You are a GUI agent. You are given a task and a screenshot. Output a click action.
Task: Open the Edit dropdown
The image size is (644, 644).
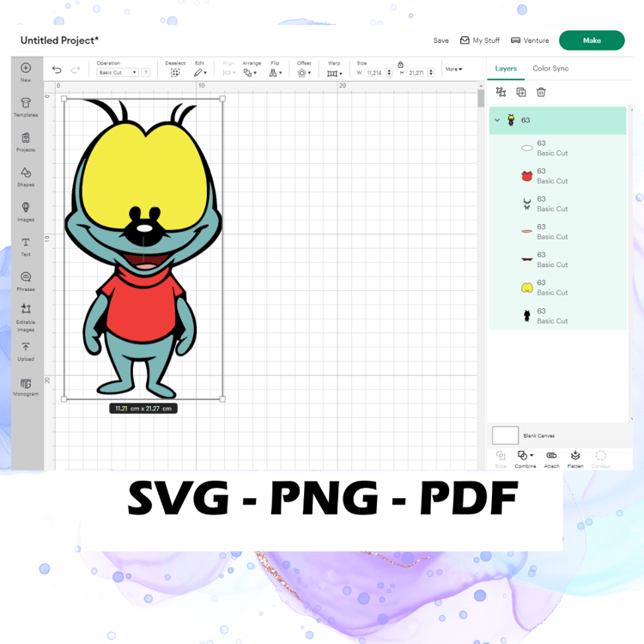pos(200,73)
